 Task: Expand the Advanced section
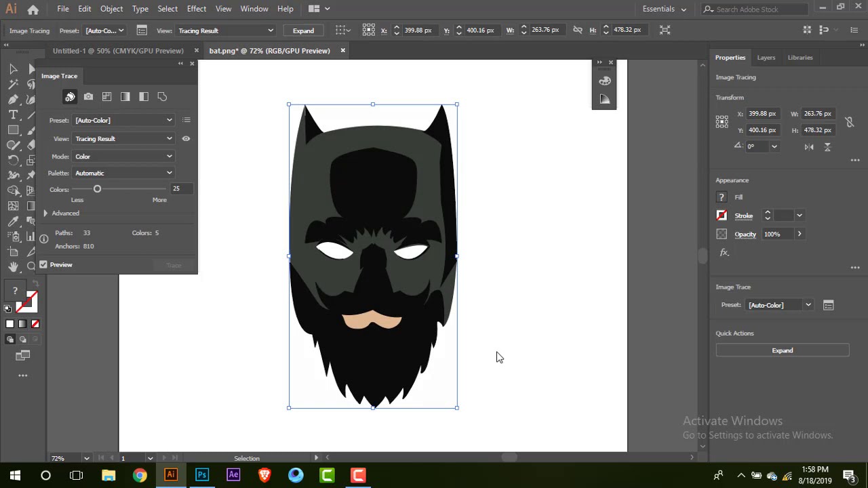pos(45,213)
